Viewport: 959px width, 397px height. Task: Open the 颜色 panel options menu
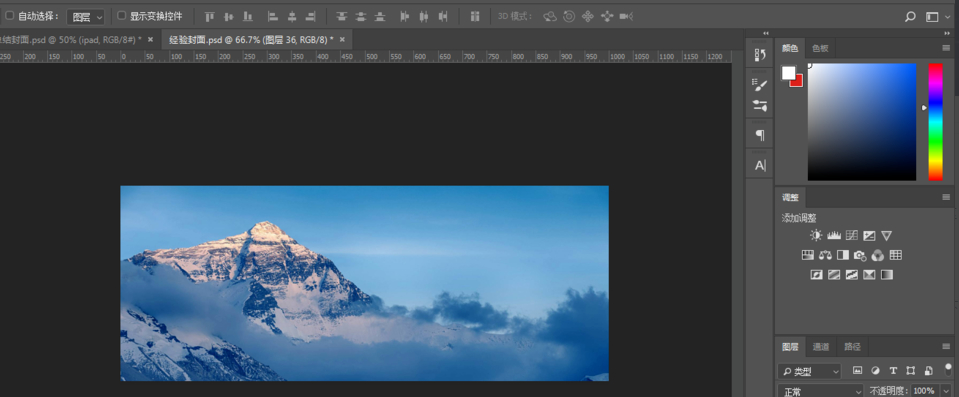coord(946,48)
